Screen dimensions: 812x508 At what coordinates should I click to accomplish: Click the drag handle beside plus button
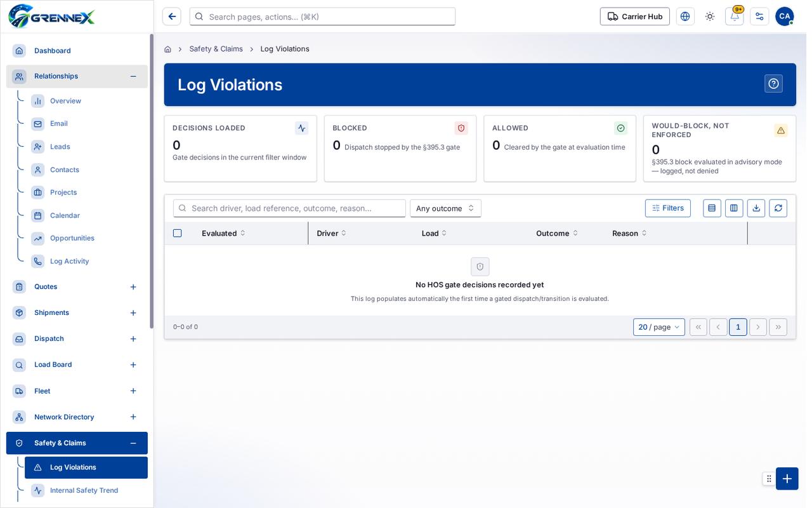point(769,479)
